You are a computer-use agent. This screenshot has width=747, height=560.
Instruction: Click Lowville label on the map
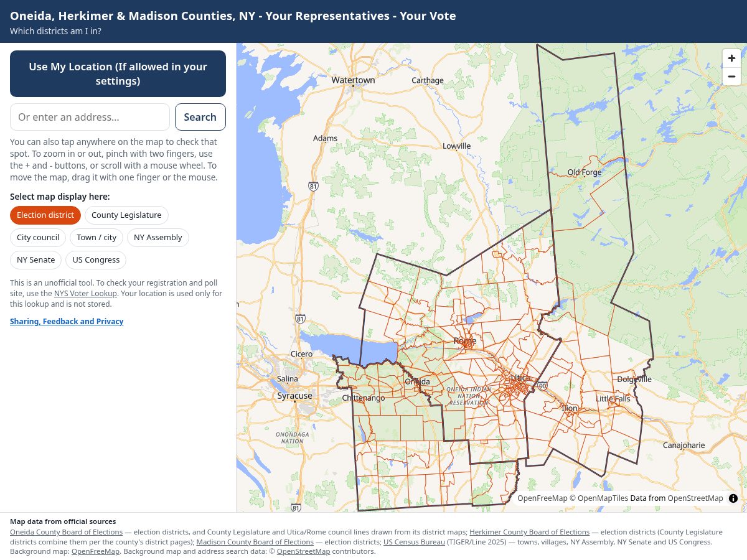(456, 146)
